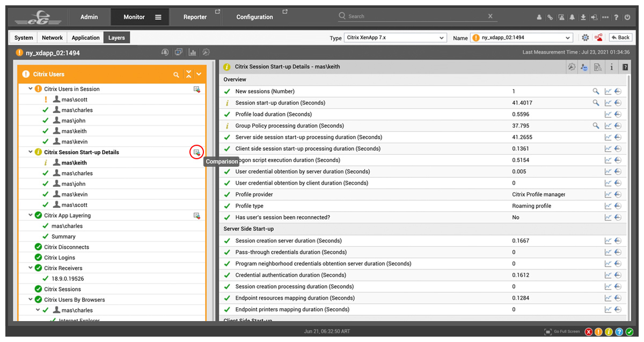Click the graph icon for Profile provider

pyautogui.click(x=608, y=195)
